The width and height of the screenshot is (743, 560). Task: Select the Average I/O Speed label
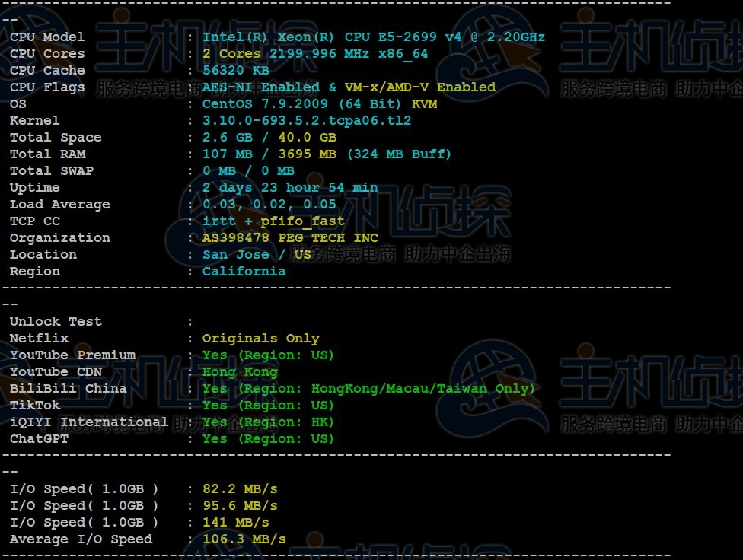pyautogui.click(x=81, y=539)
